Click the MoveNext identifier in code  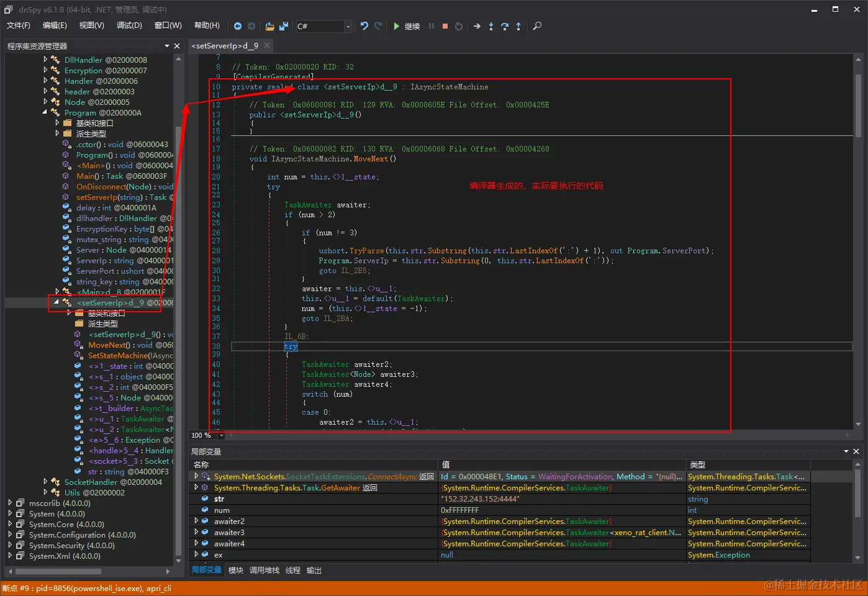coord(370,159)
